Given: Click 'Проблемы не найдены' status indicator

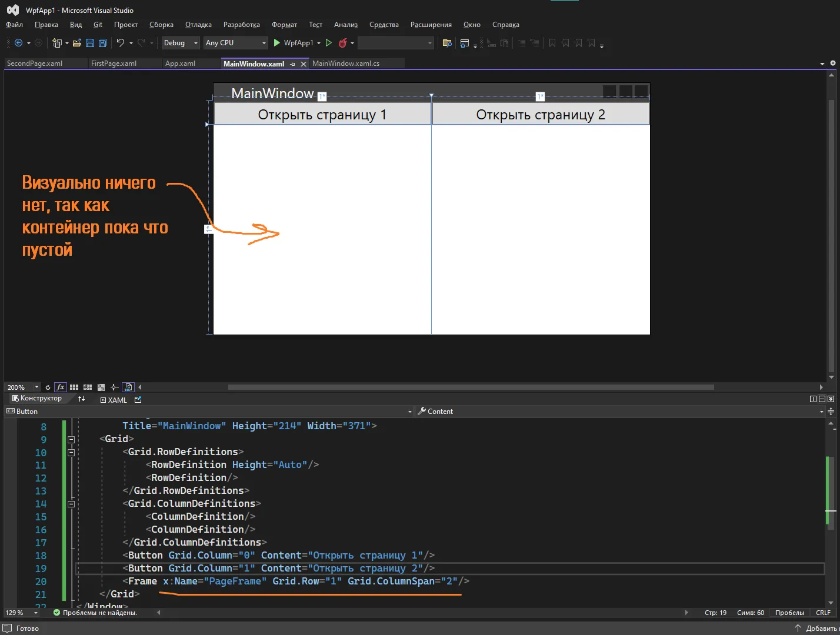Looking at the screenshot, I should tap(95, 613).
